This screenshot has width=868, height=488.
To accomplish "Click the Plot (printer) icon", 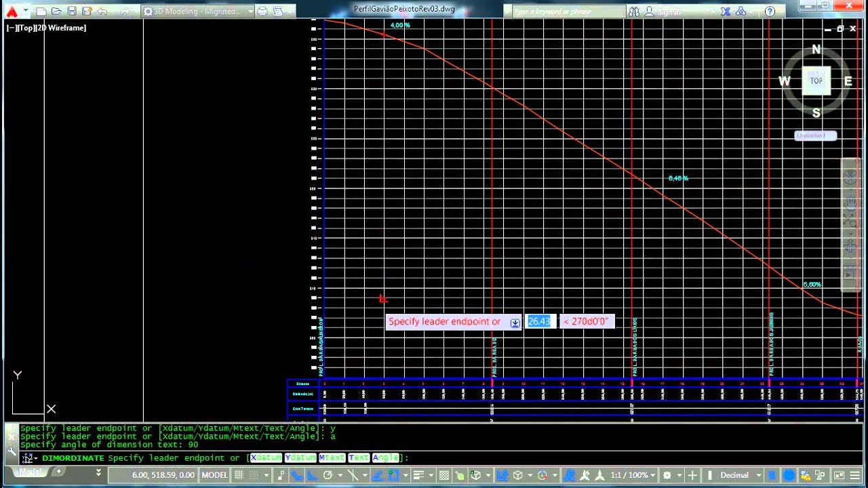I will (262, 12).
